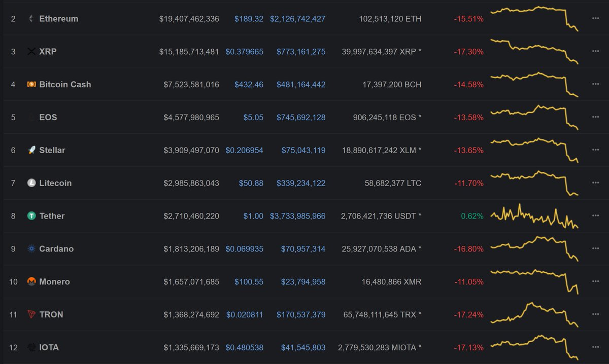The image size is (609, 364).
Task: Open the IOTA coin page link
Action: [x=49, y=347]
